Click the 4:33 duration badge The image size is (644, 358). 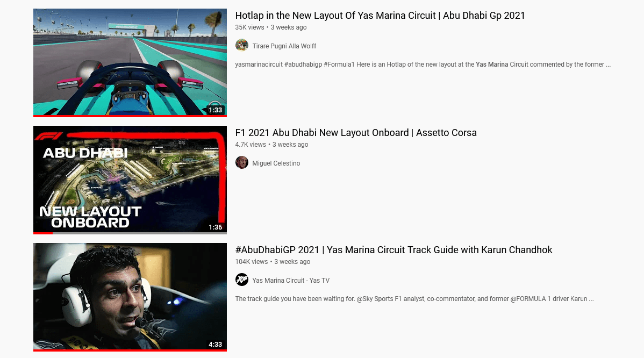click(215, 345)
